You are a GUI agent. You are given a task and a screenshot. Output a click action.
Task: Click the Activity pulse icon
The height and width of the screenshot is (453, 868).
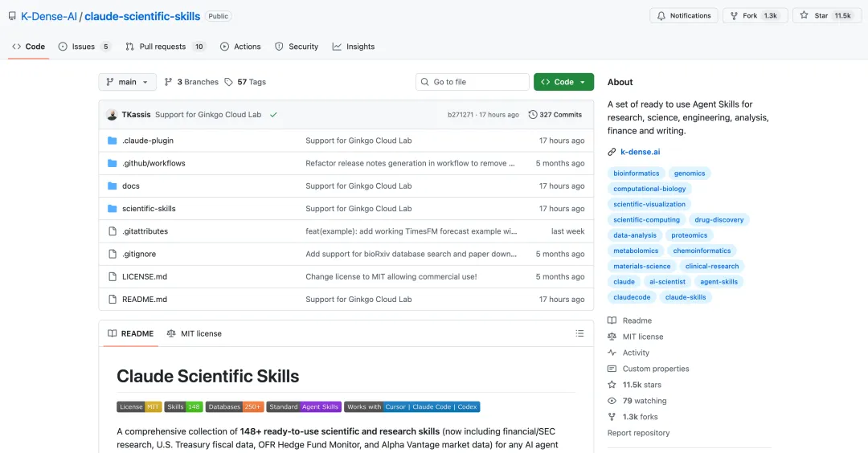click(612, 353)
